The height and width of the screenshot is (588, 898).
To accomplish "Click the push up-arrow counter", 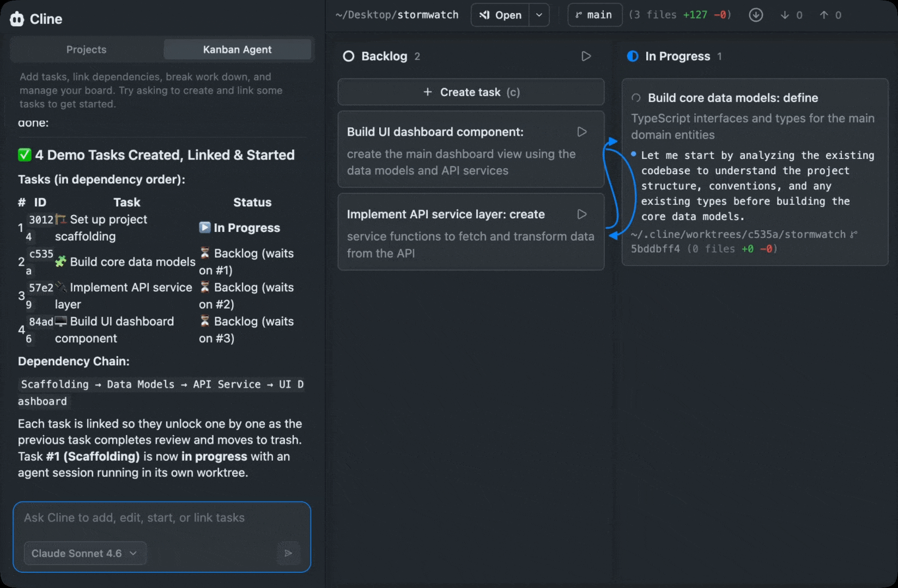I will [830, 15].
